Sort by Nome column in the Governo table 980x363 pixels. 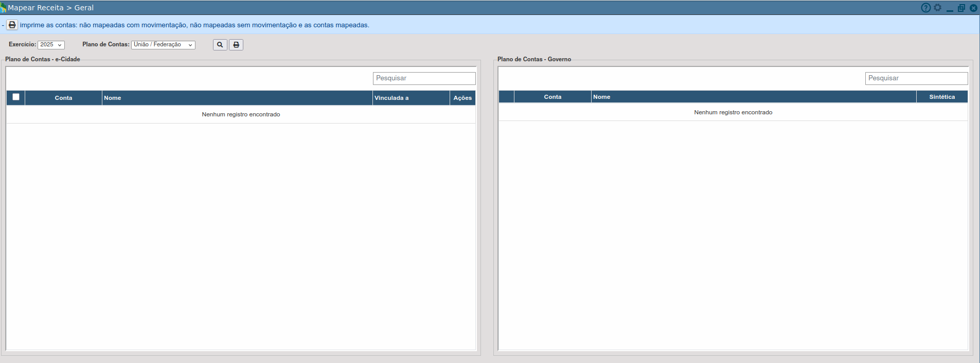(x=753, y=97)
